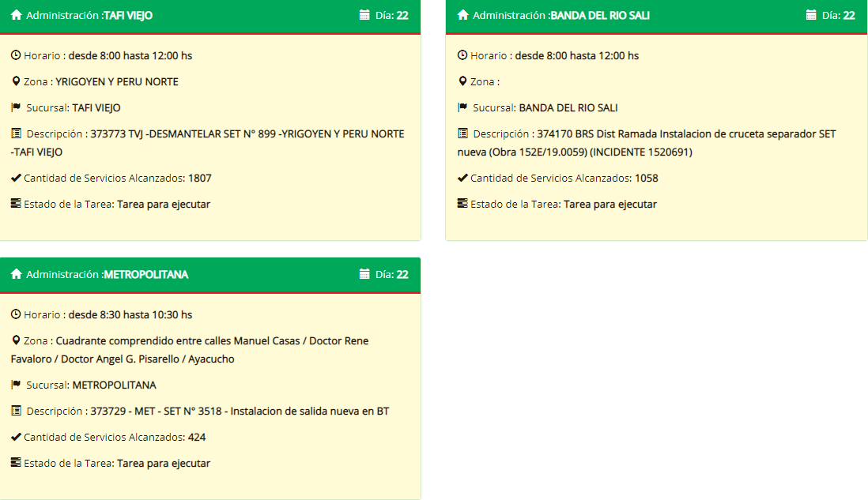Screen dimensions: 868x500
Task: Click the METROPOLITANA administration header title
Action: point(145,274)
